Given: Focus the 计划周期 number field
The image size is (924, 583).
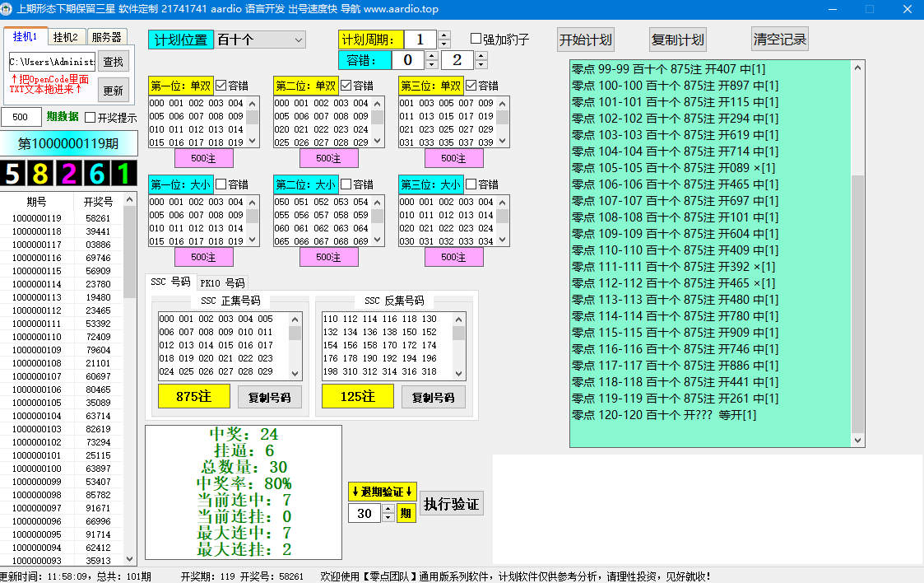Looking at the screenshot, I should (x=420, y=40).
